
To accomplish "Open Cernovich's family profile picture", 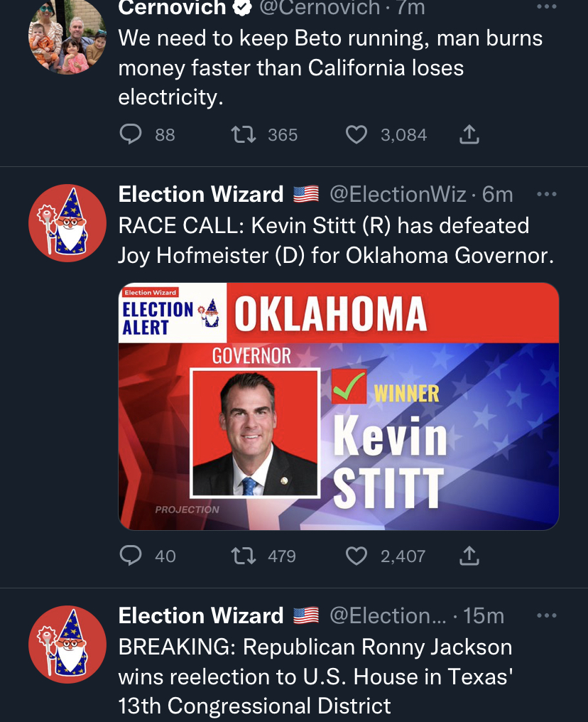I will [67, 35].
